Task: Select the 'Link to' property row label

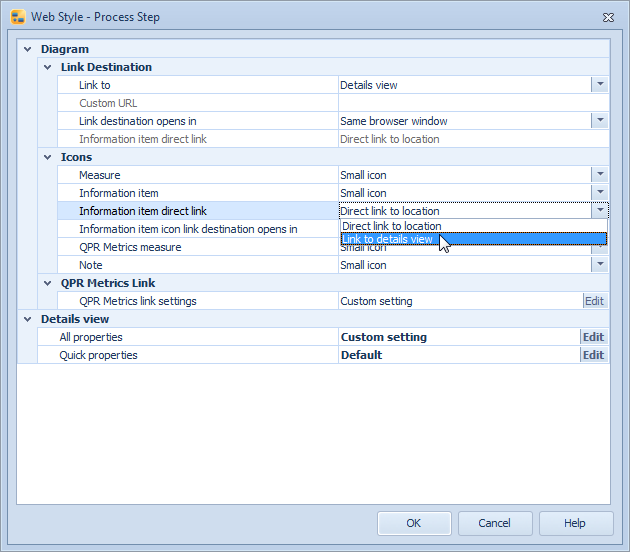Action: pyautogui.click(x=94, y=85)
